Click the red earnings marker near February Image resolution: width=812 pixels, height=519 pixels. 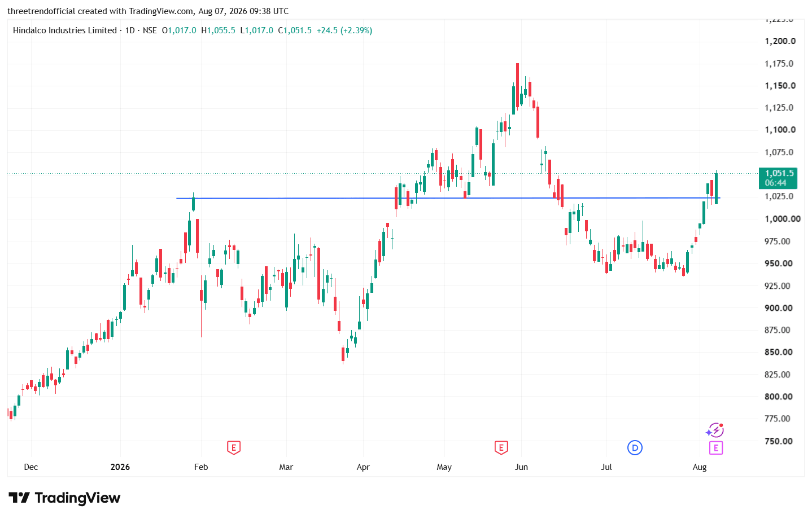233,448
